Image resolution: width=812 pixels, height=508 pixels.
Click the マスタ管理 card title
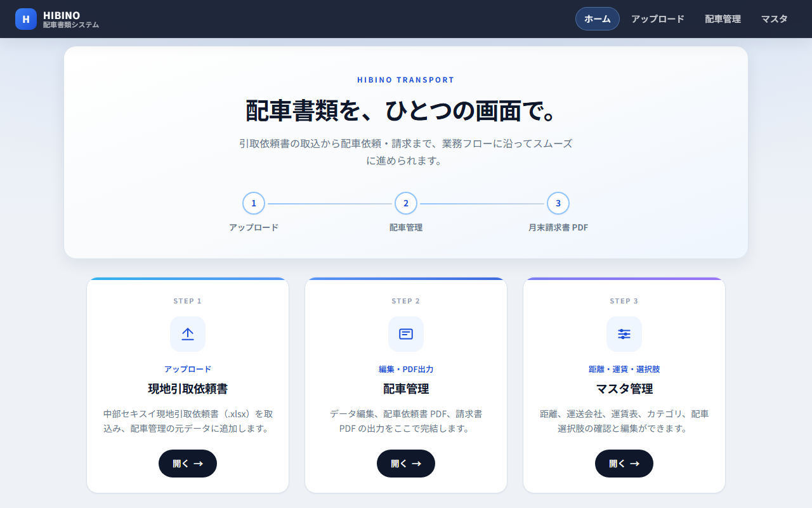click(624, 389)
